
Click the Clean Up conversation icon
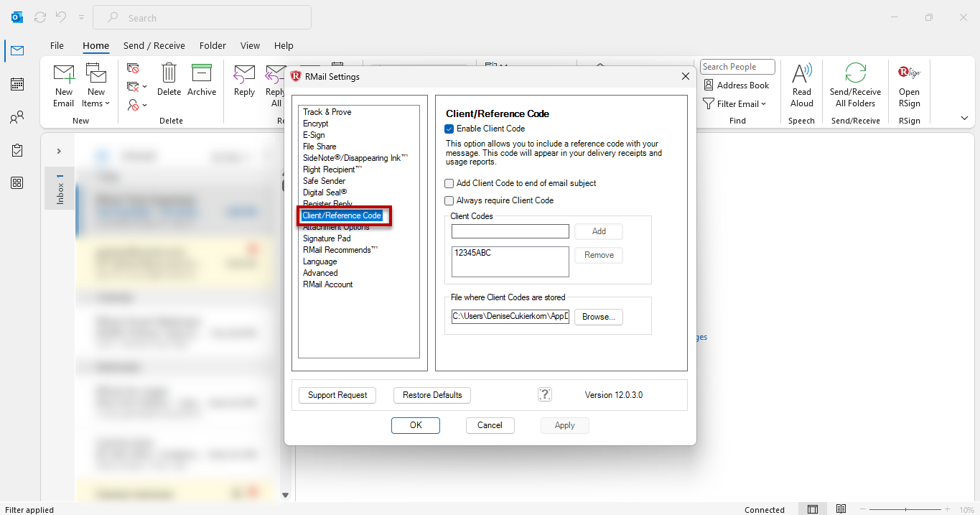(x=133, y=86)
